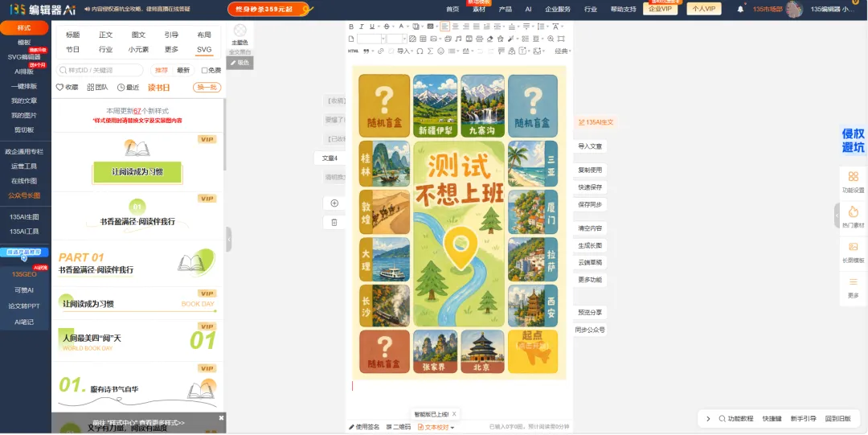Click the HTML source mode icon

click(x=353, y=51)
